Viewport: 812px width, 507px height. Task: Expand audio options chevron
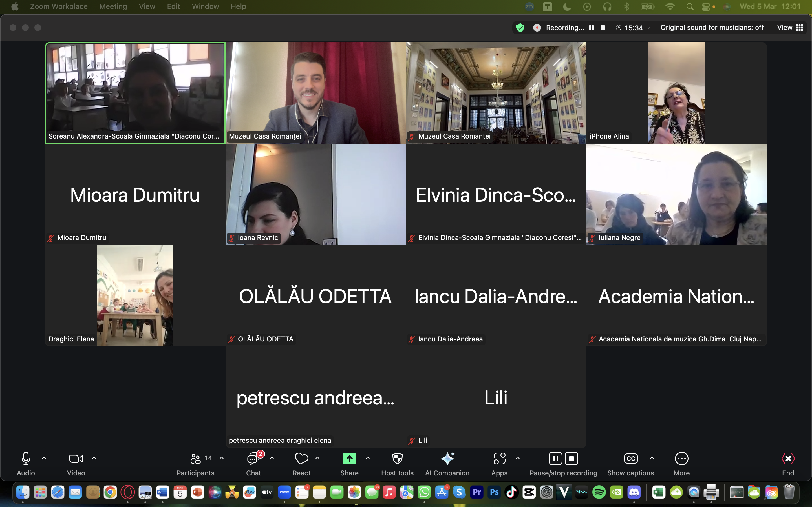click(x=44, y=458)
